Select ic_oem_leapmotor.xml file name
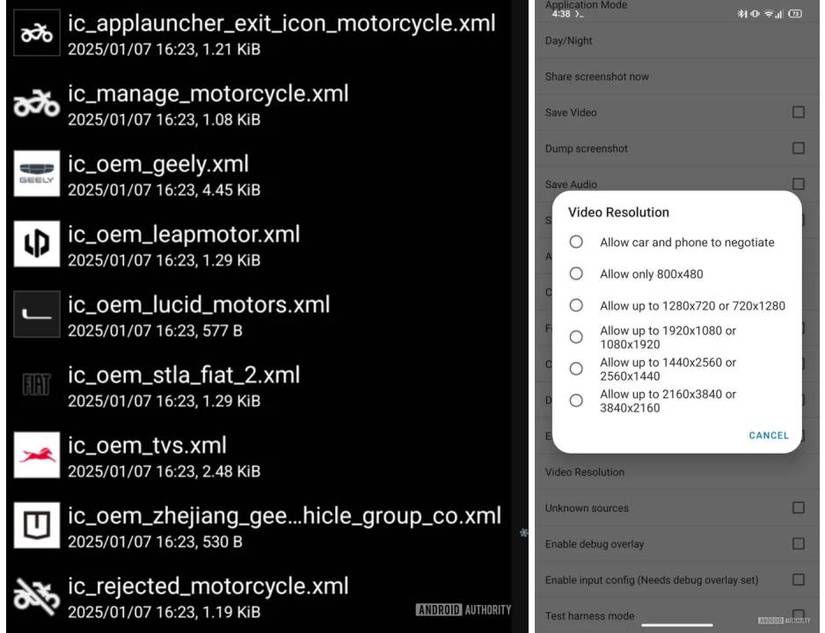The height and width of the screenshot is (633, 825). coord(184,235)
